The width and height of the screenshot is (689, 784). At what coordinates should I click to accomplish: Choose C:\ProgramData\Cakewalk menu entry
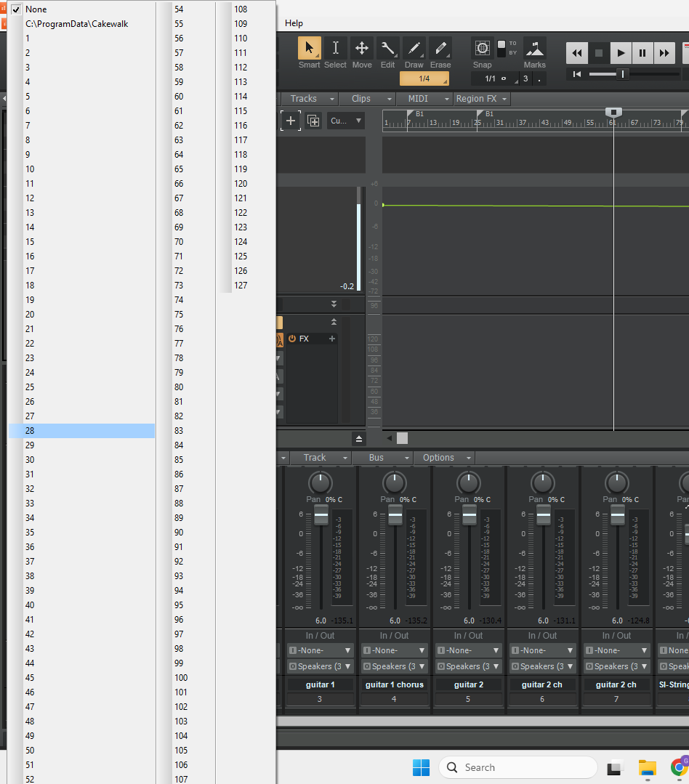point(82,23)
